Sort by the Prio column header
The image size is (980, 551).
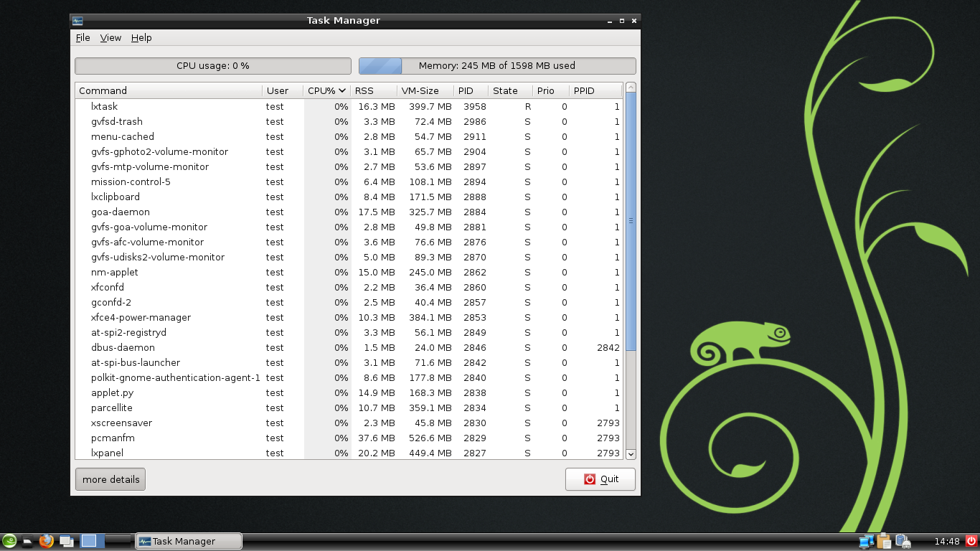pyautogui.click(x=551, y=90)
